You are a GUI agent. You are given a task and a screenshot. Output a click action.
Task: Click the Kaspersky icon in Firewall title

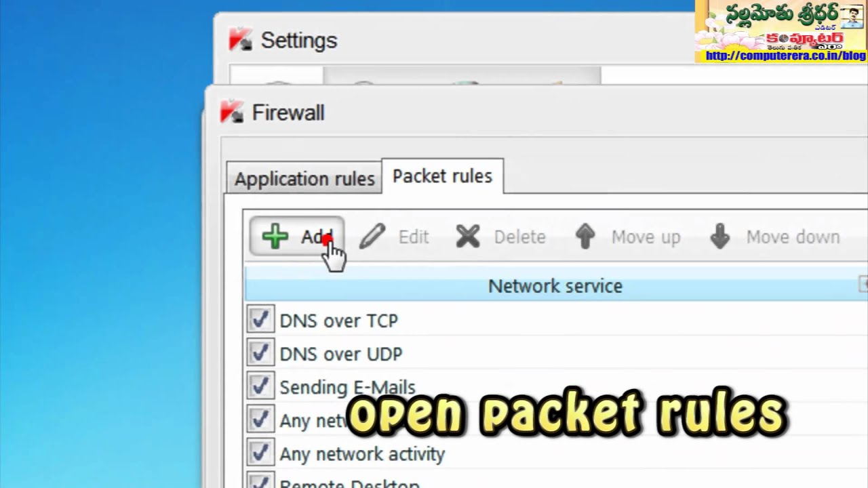[x=232, y=112]
